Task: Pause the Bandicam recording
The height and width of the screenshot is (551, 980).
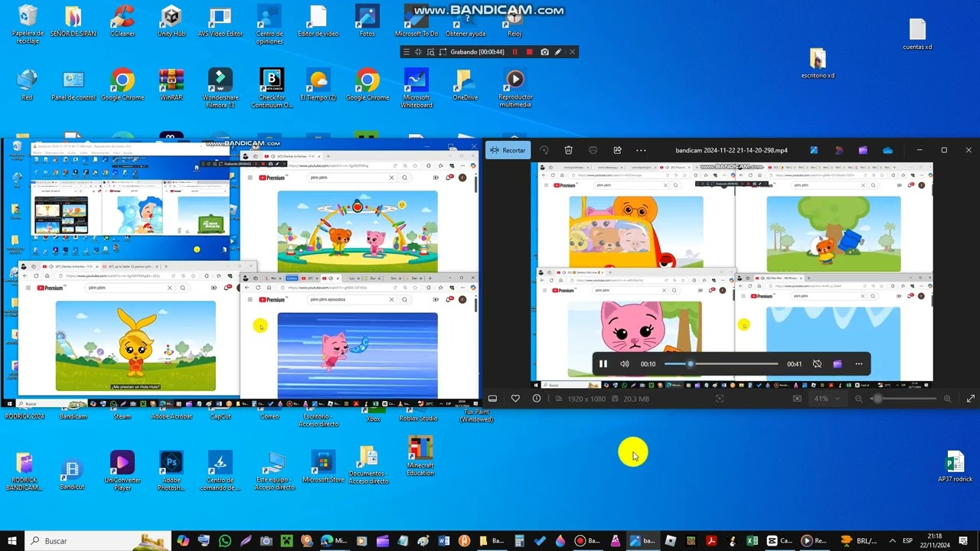Action: click(x=515, y=52)
